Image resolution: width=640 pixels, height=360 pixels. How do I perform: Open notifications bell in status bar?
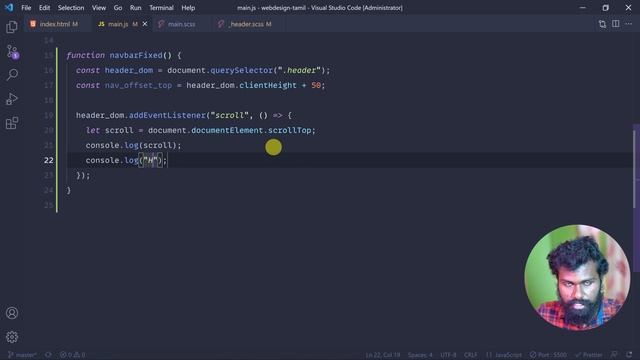(x=629, y=355)
